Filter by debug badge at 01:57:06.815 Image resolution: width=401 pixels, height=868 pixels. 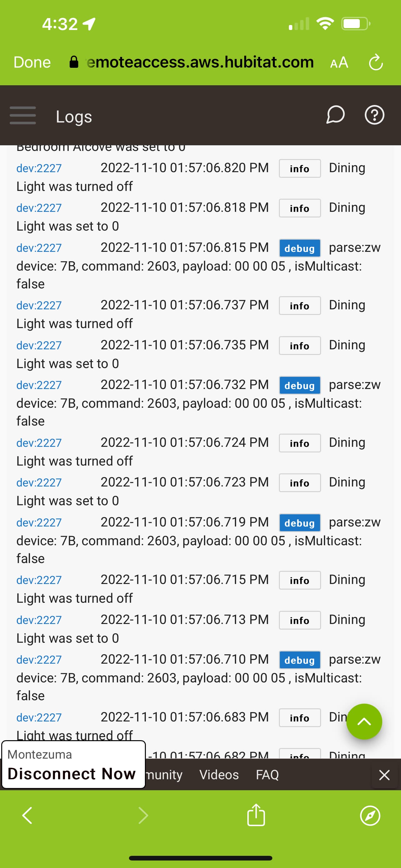click(x=300, y=248)
